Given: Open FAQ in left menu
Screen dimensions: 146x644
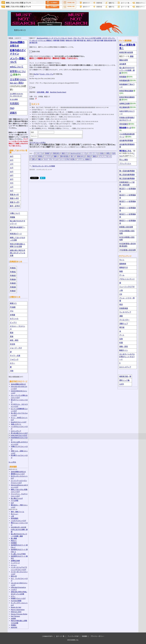Looking at the screenshot, I should point(12,108).
